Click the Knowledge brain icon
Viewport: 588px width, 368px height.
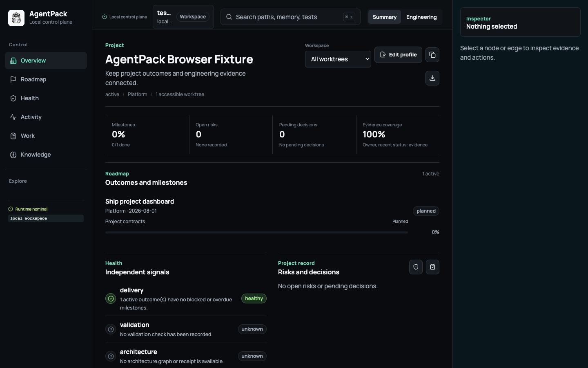[13, 155]
